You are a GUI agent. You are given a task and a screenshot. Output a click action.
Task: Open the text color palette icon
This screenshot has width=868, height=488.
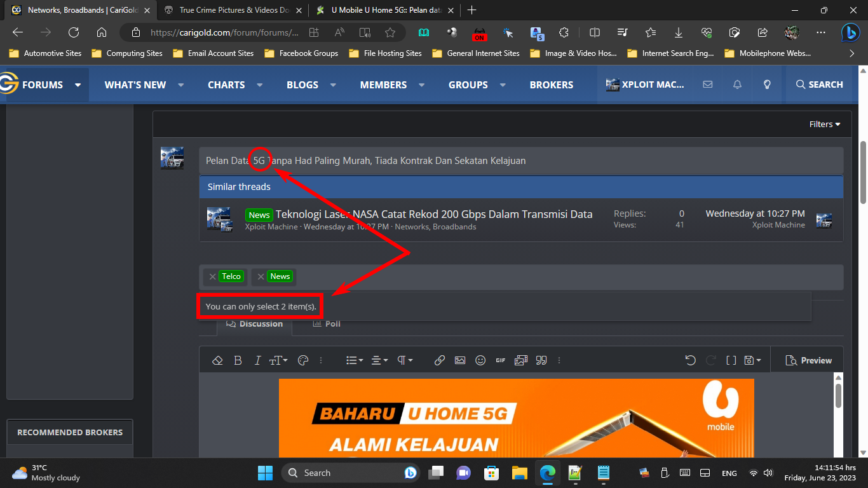tap(303, 360)
